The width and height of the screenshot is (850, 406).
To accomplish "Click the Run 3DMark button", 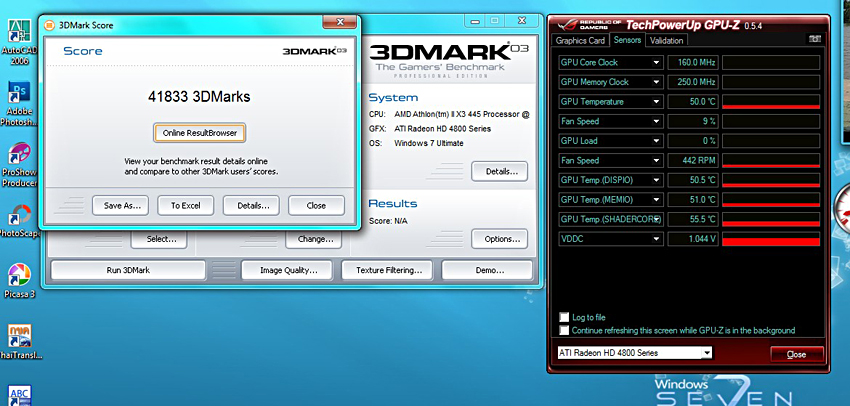I will 128,270.
